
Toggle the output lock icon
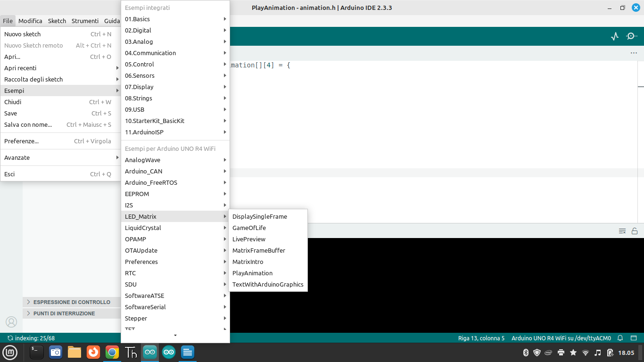tap(635, 231)
